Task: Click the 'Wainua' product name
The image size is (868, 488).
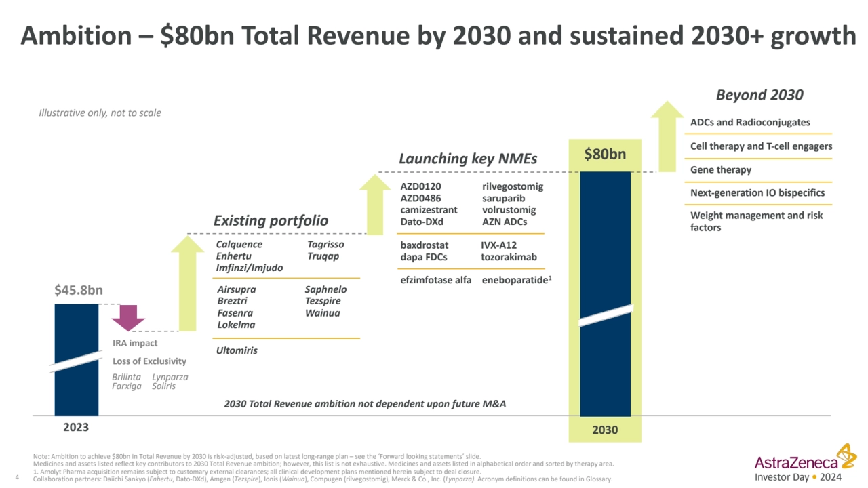Action: click(323, 313)
